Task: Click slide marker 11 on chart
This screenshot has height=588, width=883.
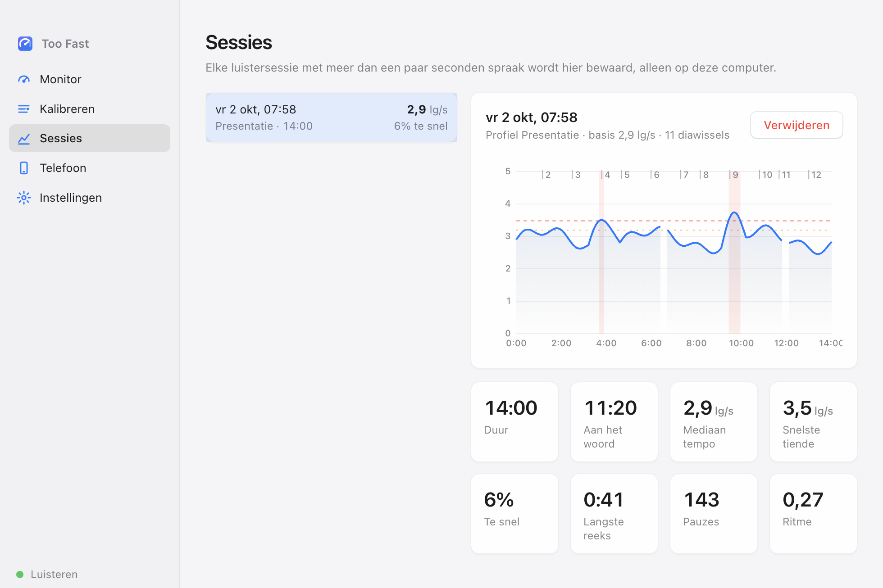Action: [784, 175]
